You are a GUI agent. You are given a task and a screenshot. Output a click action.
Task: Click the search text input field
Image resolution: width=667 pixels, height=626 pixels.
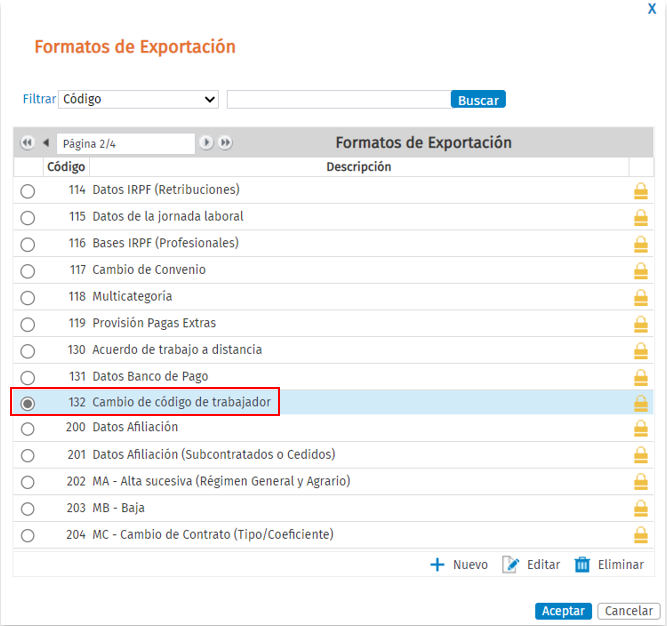click(x=339, y=99)
